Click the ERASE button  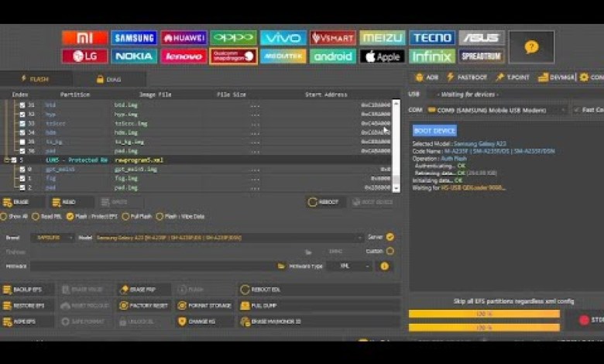(22, 202)
